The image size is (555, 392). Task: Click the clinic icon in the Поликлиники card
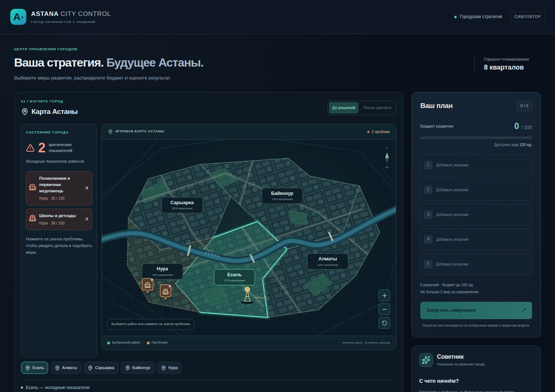pos(33,187)
